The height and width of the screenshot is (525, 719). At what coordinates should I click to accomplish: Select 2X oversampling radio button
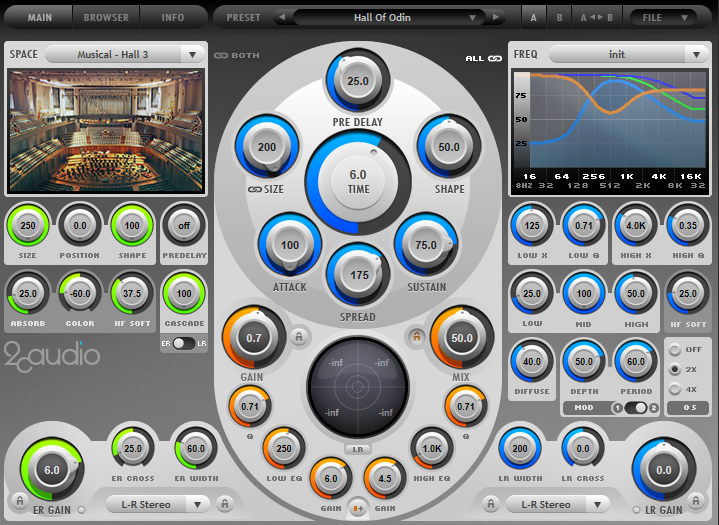tap(675, 369)
